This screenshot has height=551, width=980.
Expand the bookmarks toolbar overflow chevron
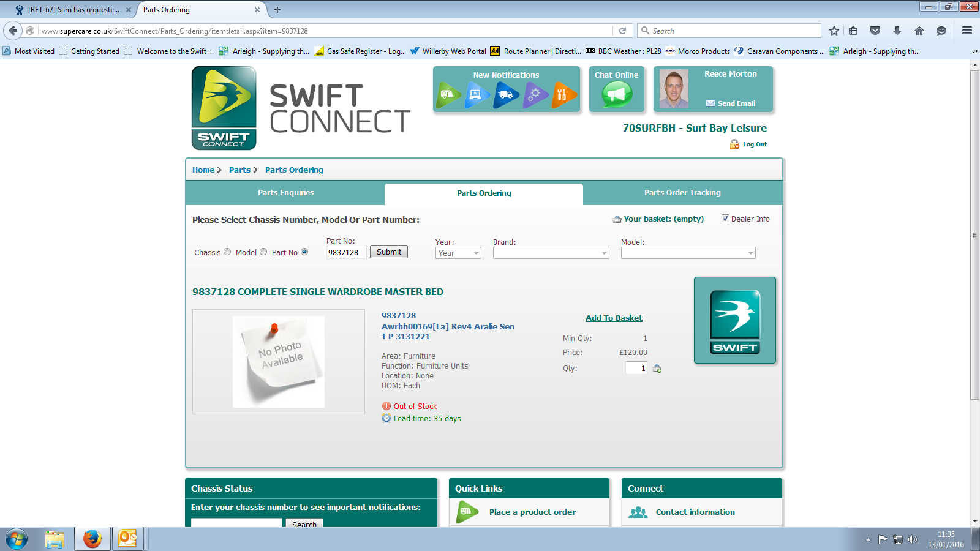point(975,51)
